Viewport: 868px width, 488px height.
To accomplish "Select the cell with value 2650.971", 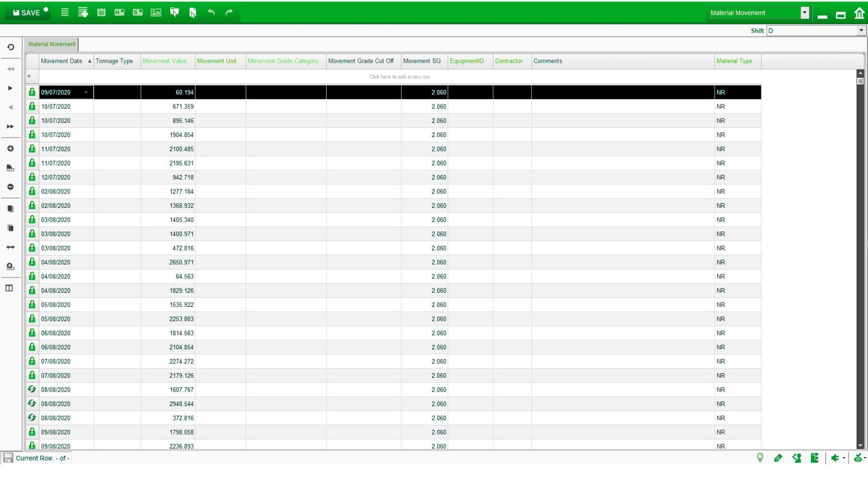I will 168,263.
